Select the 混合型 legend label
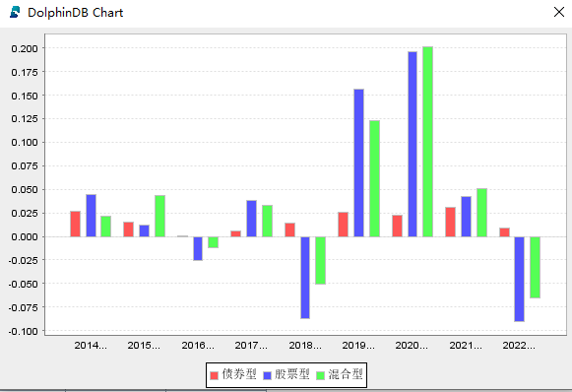 click(346, 374)
